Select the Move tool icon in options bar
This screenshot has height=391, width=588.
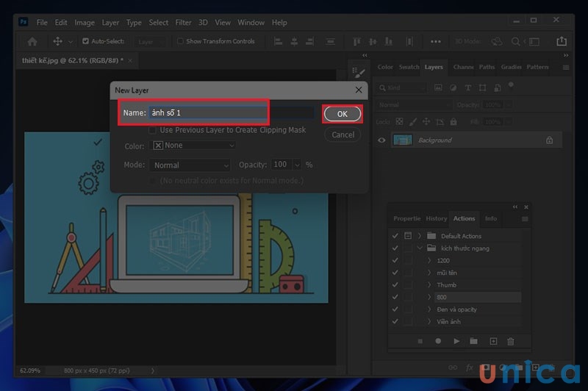(58, 42)
